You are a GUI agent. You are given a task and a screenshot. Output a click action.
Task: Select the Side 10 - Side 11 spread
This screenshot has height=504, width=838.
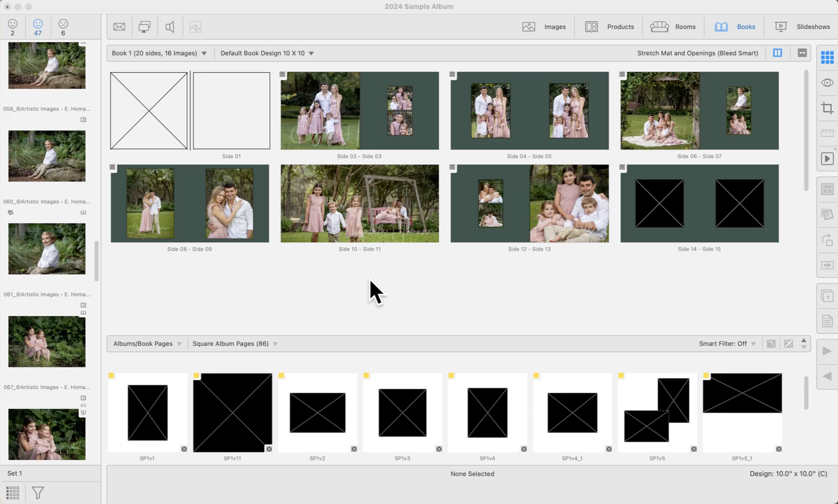[x=359, y=203]
